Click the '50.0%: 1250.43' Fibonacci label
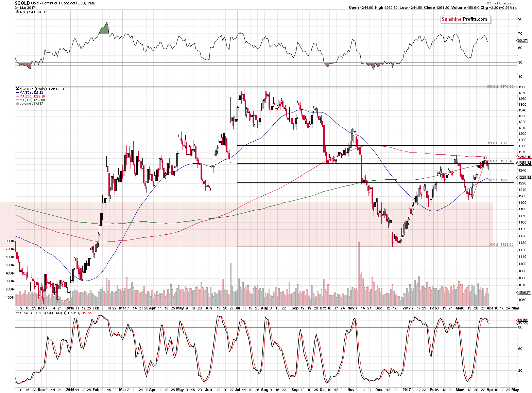Screen dimensions: 532x393 [501, 161]
